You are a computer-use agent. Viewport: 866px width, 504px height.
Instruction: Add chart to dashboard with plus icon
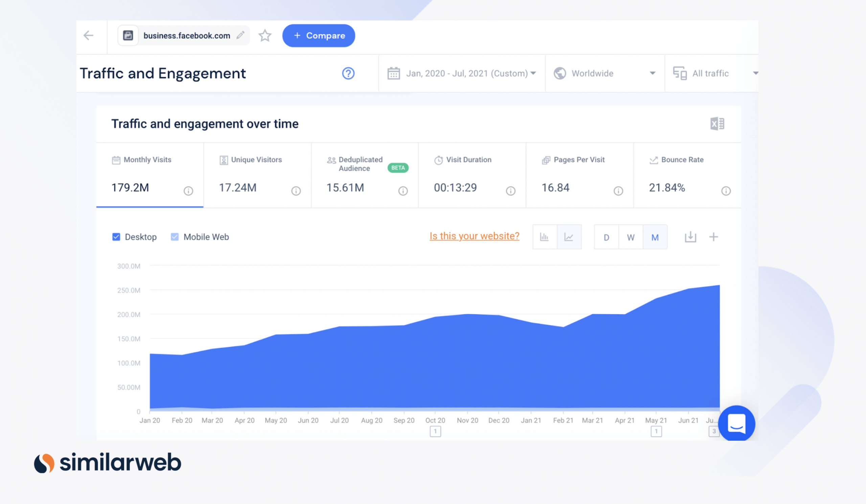[714, 237]
